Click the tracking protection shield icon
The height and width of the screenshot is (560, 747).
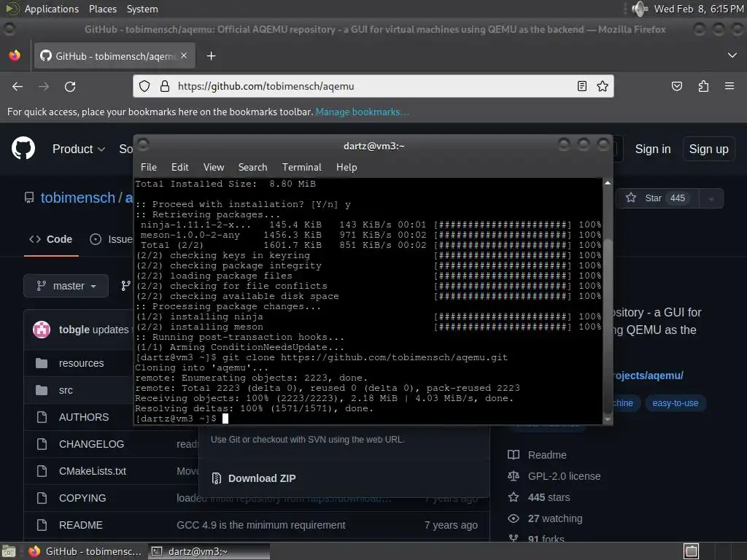point(144,86)
